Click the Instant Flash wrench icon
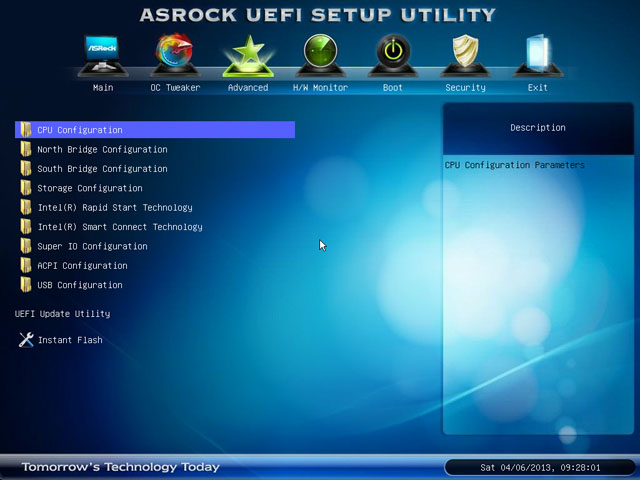This screenshot has height=480, width=640. click(26, 340)
